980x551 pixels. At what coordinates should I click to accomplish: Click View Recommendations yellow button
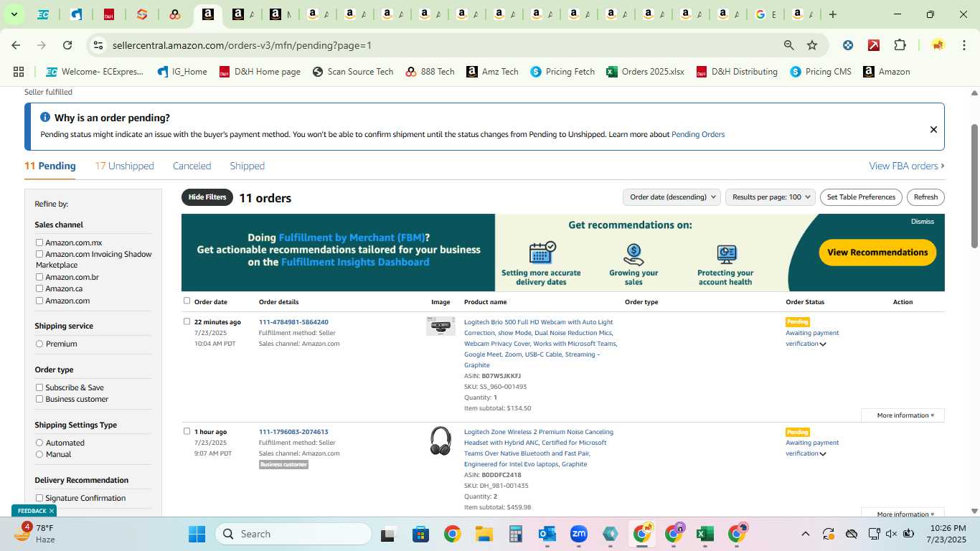(877, 253)
